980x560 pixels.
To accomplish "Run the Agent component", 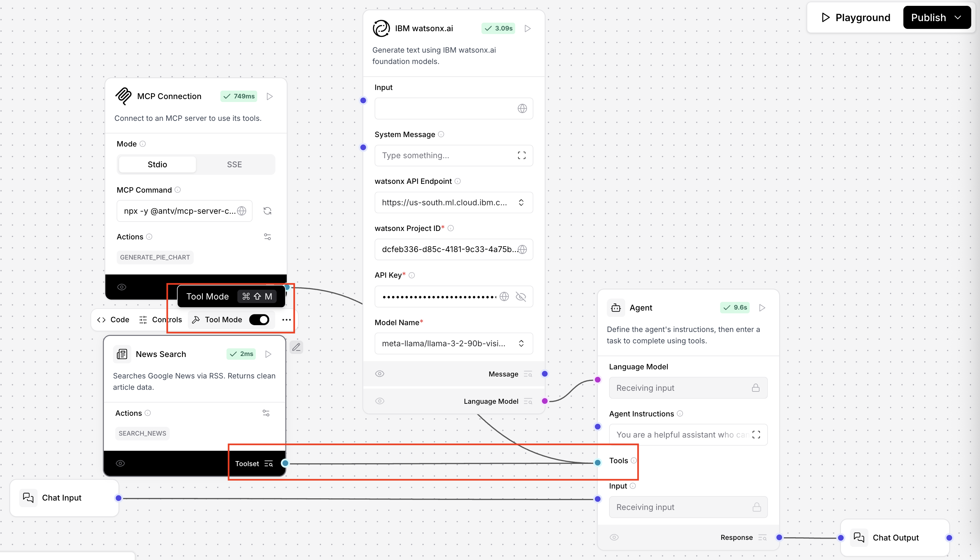I will pos(762,308).
